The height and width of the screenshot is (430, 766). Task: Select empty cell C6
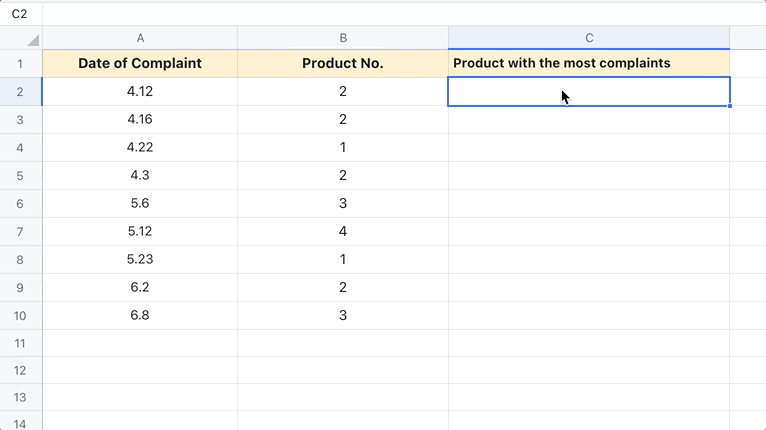pyautogui.click(x=589, y=203)
